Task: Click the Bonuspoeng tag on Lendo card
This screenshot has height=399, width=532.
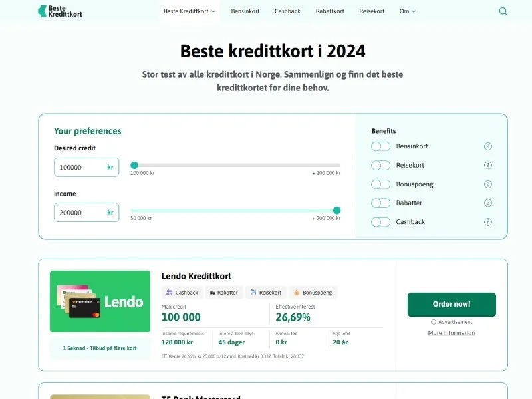Action: pos(313,293)
